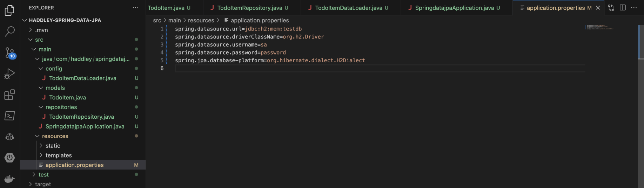
Task: Select the application.properties editor tab
Action: click(x=558, y=8)
